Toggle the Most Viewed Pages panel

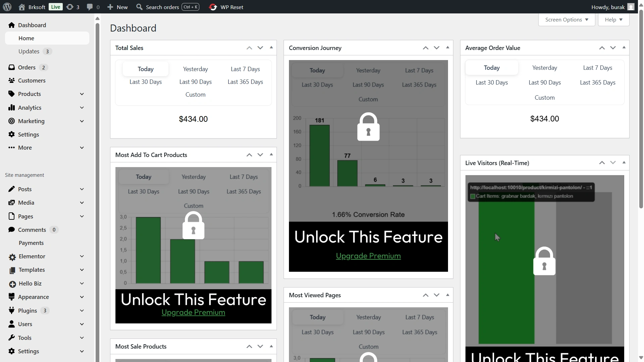click(x=447, y=295)
